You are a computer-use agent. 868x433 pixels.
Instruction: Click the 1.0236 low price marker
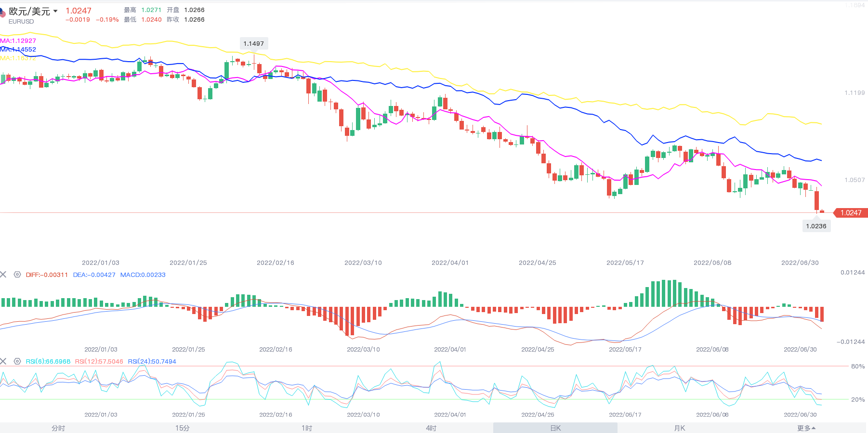816,226
